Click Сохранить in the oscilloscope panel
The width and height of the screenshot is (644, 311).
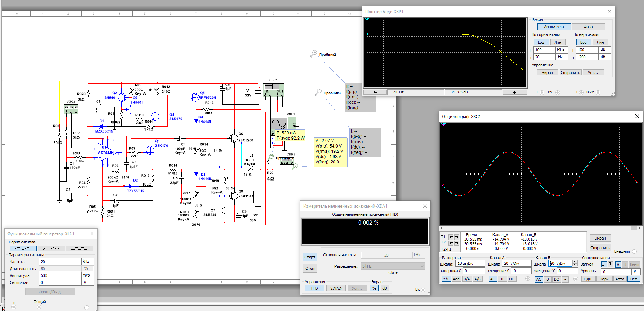coord(600,248)
